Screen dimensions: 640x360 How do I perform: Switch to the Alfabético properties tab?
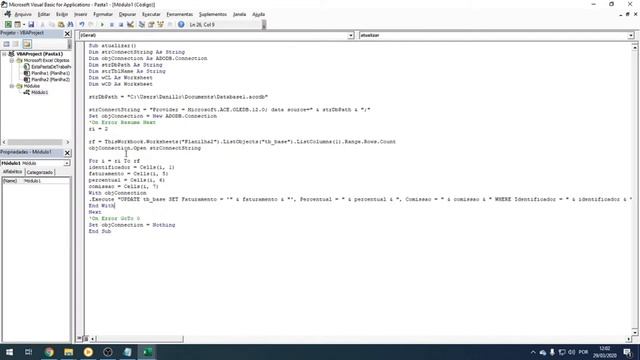tap(13, 172)
